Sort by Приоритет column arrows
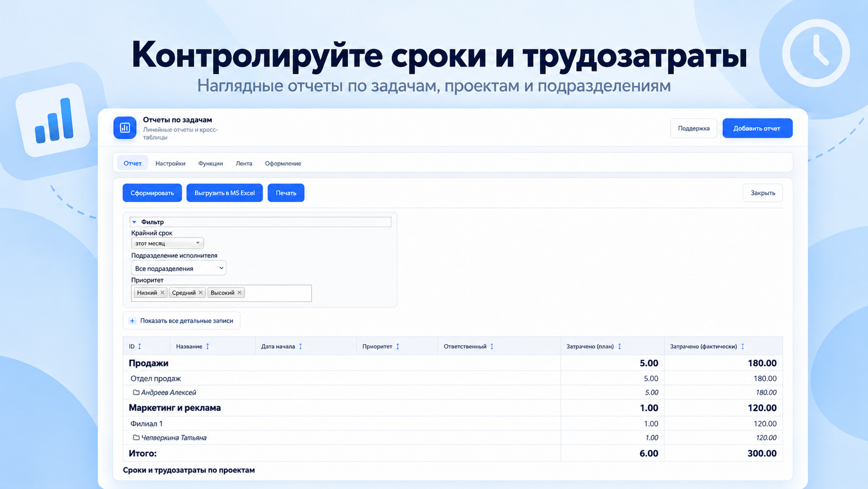The image size is (868, 489). 398,347
